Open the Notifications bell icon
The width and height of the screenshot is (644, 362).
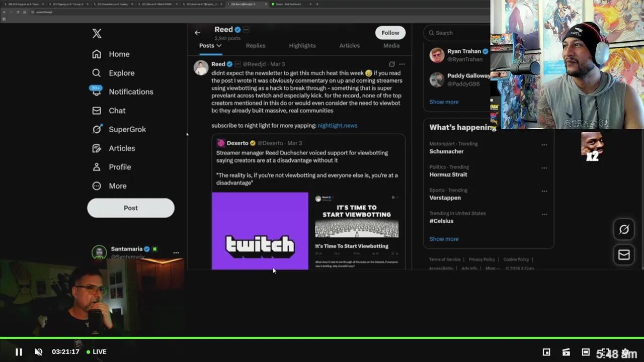coord(96,91)
